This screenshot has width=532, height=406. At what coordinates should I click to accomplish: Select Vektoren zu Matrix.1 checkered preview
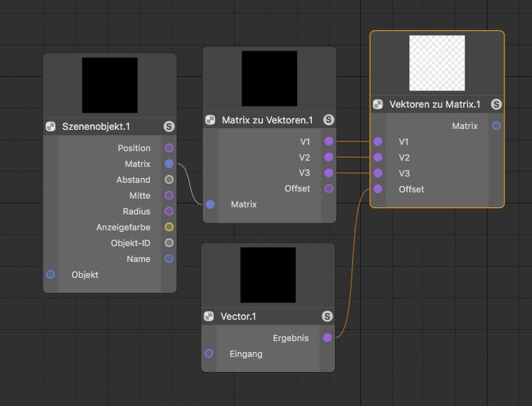pyautogui.click(x=437, y=63)
